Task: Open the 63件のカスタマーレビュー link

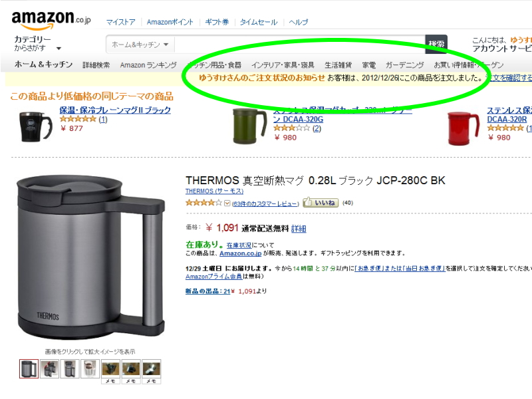Action: [x=265, y=203]
